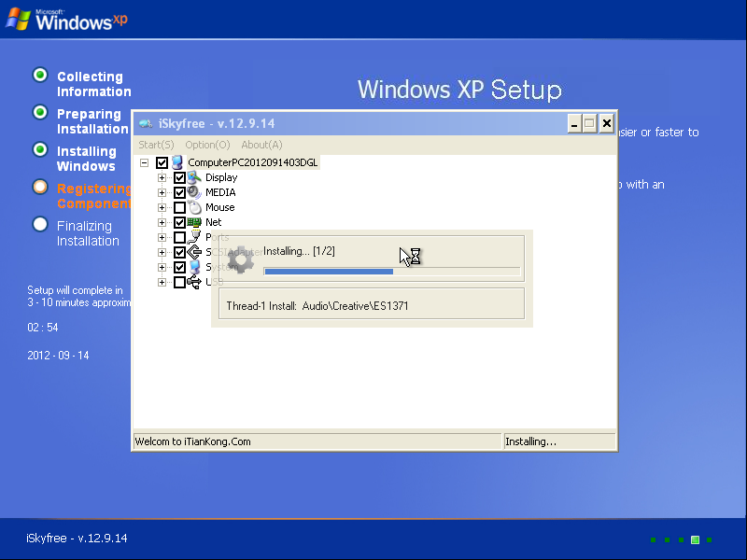Click the 'Finalizing installation' step bullet
Viewport: 747px width, 560px height.
tap(40, 224)
